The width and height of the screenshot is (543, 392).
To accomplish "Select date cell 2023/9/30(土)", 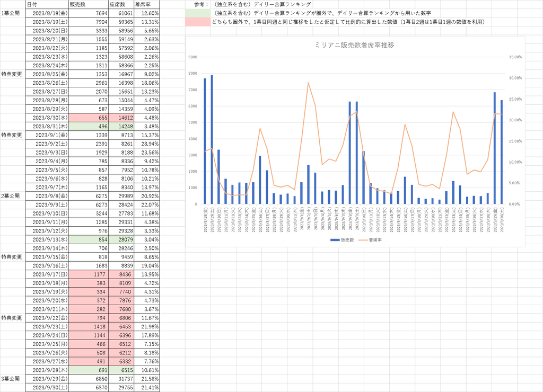I will coord(47,388).
